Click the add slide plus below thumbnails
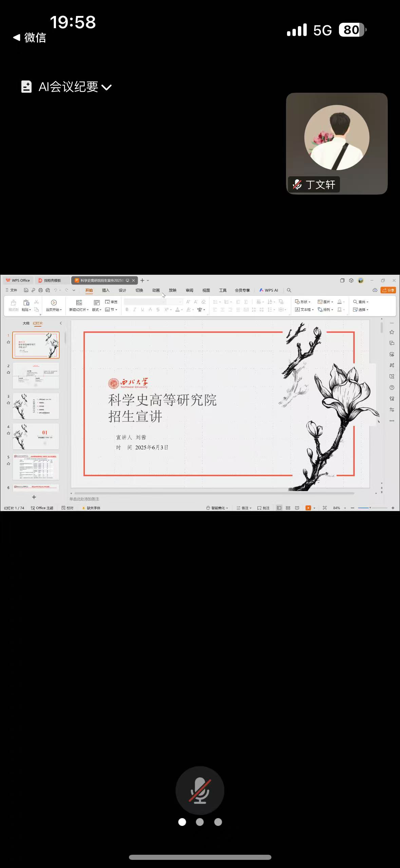The image size is (400, 868). tap(34, 497)
